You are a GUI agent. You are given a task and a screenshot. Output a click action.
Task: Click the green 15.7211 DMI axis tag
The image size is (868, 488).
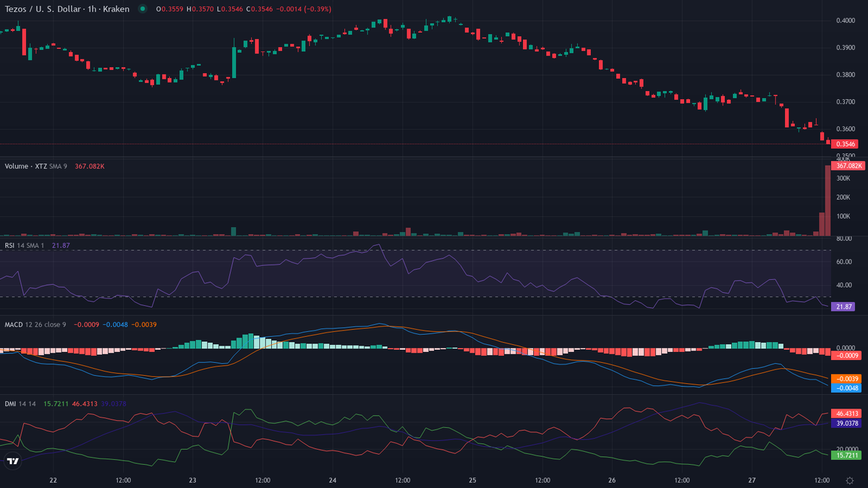848,455
